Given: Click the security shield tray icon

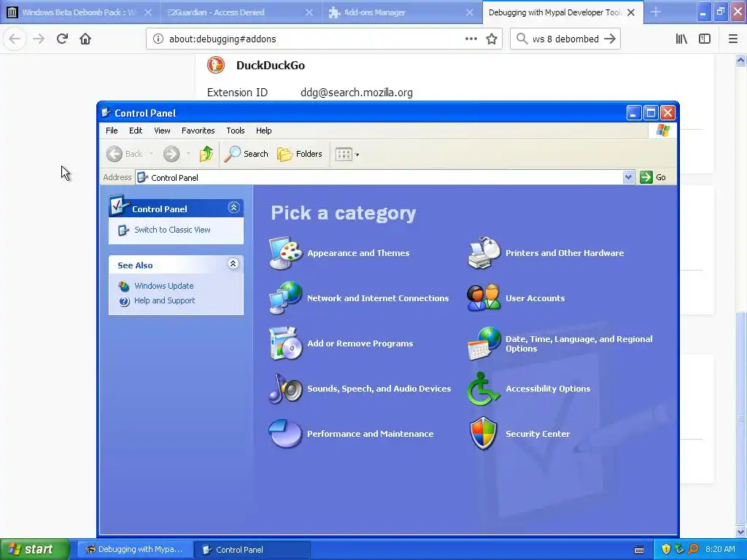Looking at the screenshot, I should (x=666, y=549).
